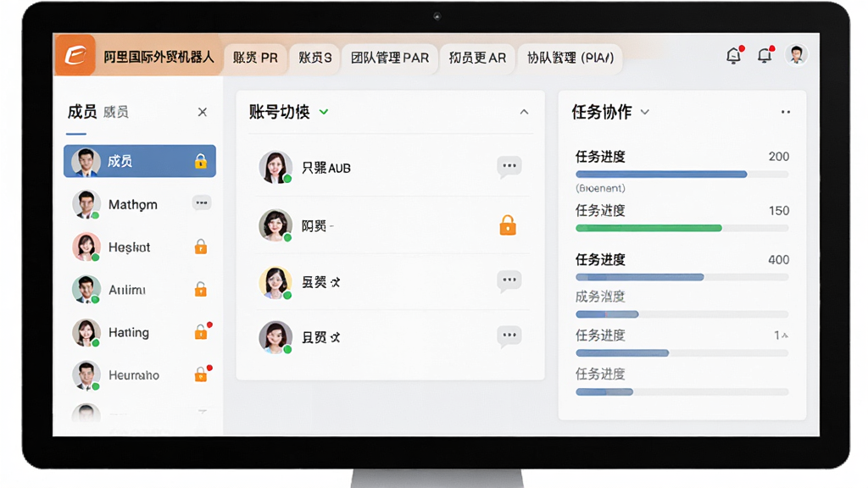
Task: Select the highlighted 成员 member row
Action: click(x=140, y=161)
